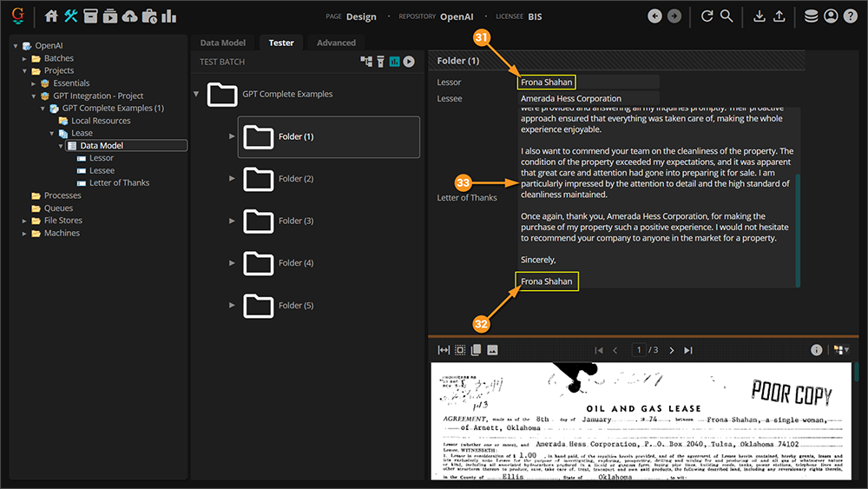868x489 pixels.
Task: Open the bar chart stats icon
Action: (169, 16)
